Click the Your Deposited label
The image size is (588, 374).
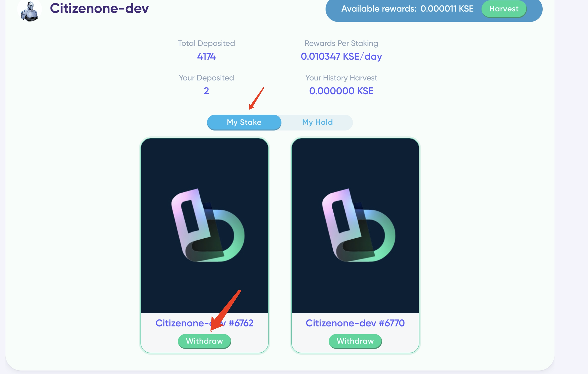pos(206,78)
